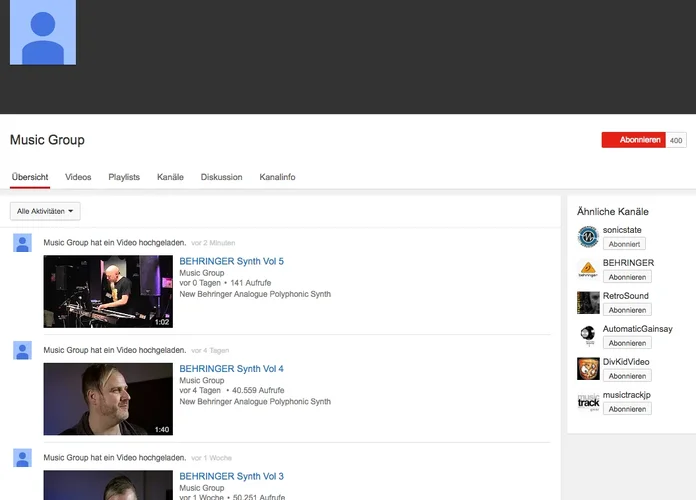Switch to the Kanalinfo tab
Screen dimensions: 696x500
click(x=277, y=177)
